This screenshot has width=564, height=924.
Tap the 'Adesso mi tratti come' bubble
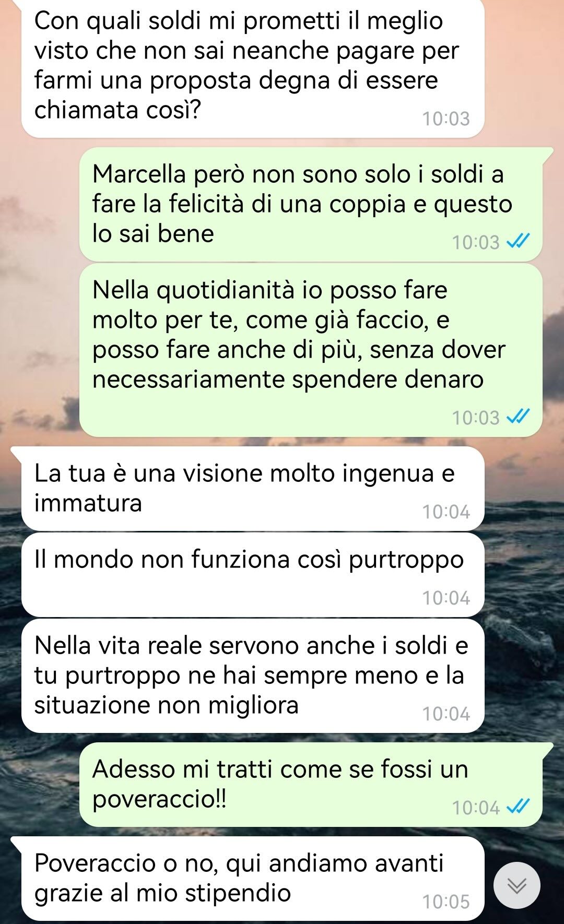click(x=311, y=785)
